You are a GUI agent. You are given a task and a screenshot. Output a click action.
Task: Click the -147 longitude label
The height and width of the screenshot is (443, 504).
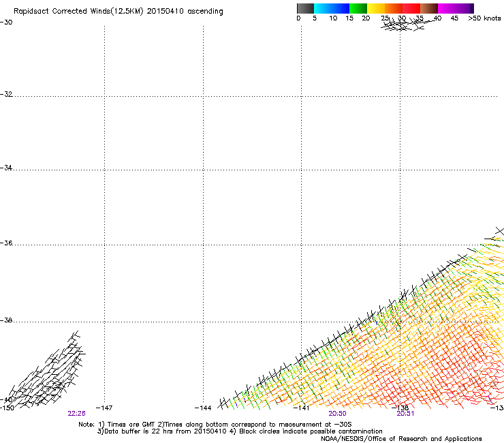104,408
